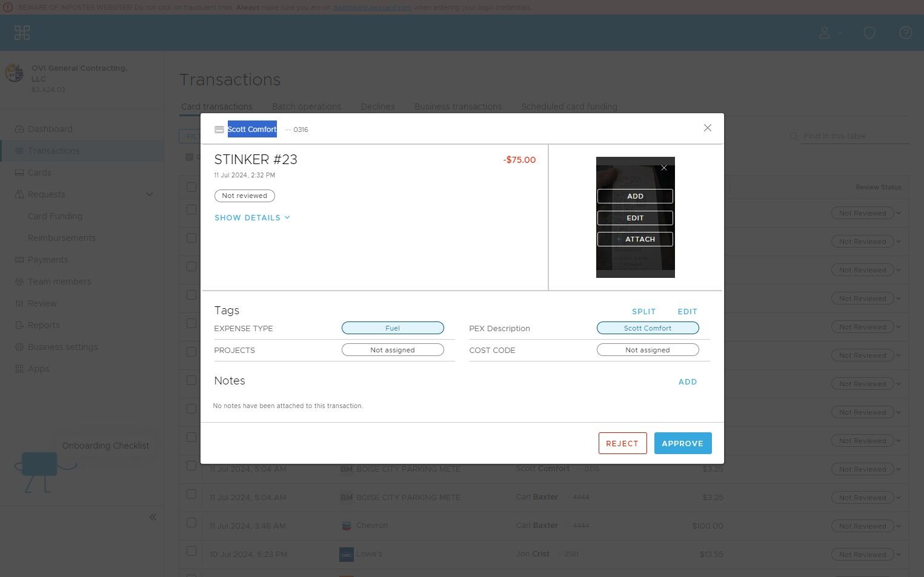924x577 pixels.
Task: Toggle the select-all checkbox in table header
Action: (191, 187)
